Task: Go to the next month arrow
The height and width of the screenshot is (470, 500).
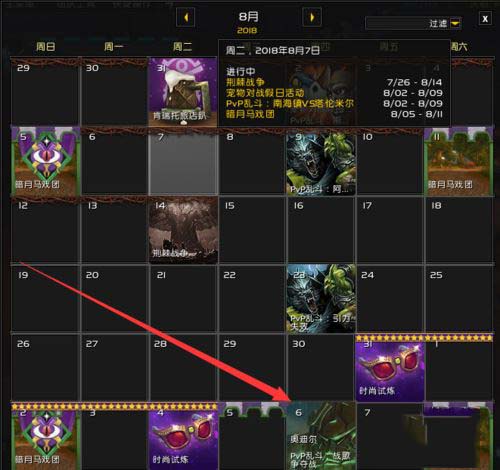Action: coord(312,17)
